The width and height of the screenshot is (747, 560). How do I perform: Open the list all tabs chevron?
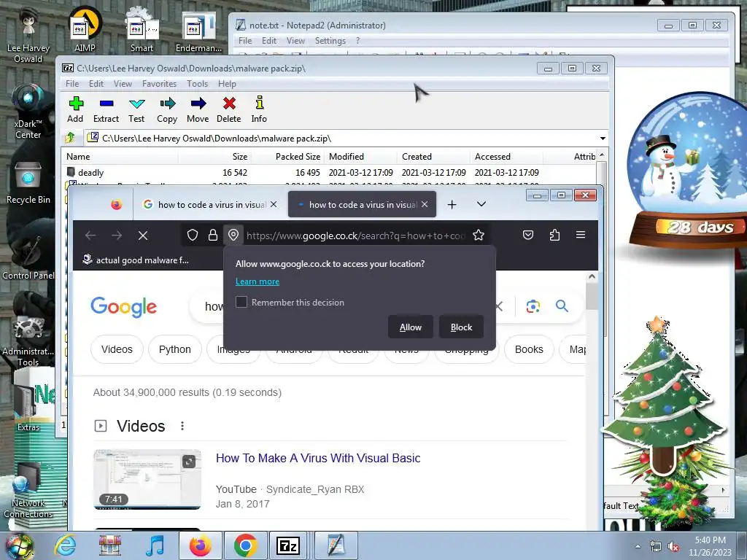tap(481, 204)
